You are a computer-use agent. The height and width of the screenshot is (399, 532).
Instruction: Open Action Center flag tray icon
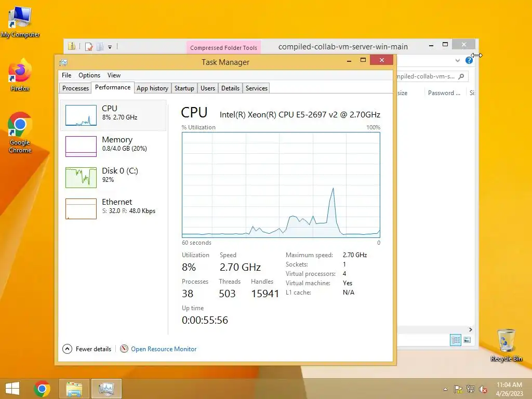tap(458, 389)
